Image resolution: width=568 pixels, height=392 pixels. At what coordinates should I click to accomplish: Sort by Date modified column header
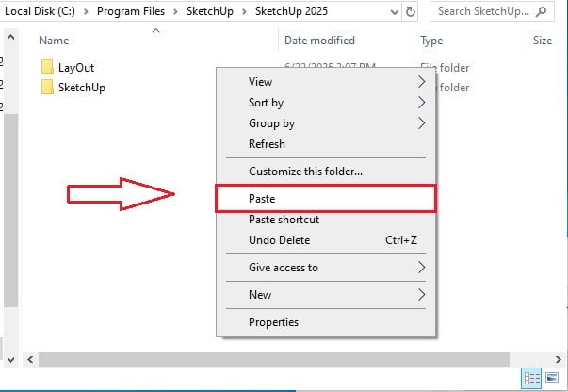pyautogui.click(x=319, y=41)
